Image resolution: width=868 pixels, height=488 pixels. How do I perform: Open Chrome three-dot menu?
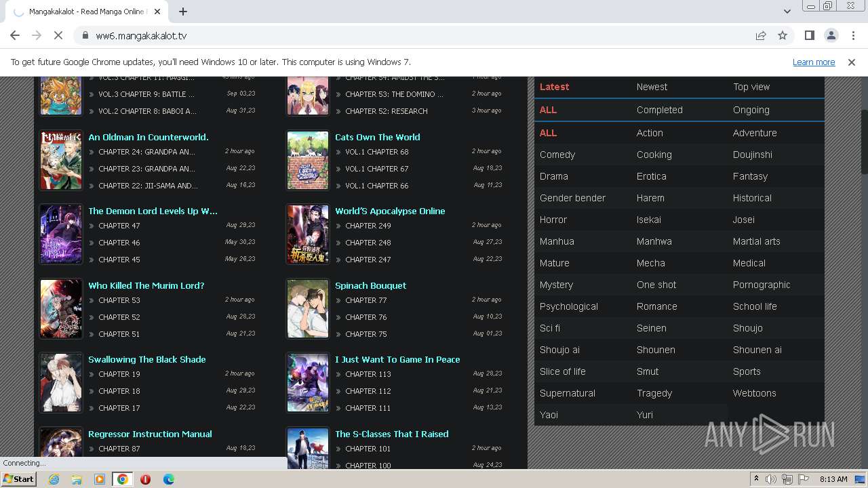[852, 35]
